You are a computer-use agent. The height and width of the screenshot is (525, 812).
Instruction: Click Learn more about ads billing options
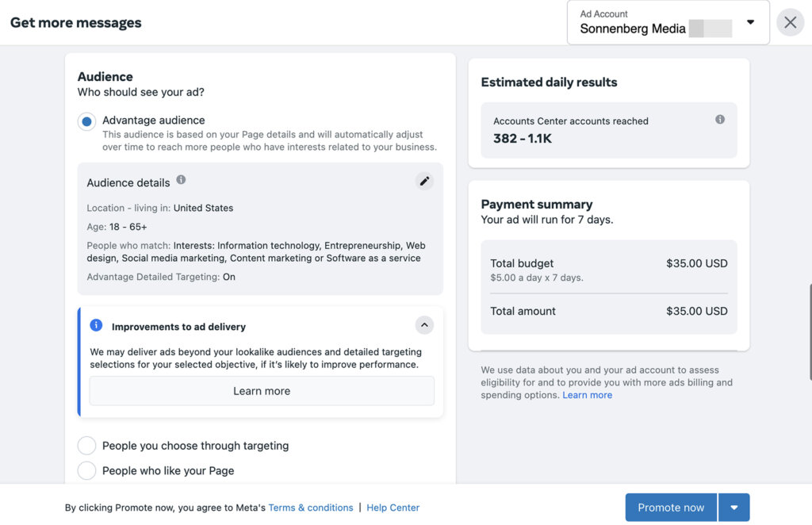point(587,395)
